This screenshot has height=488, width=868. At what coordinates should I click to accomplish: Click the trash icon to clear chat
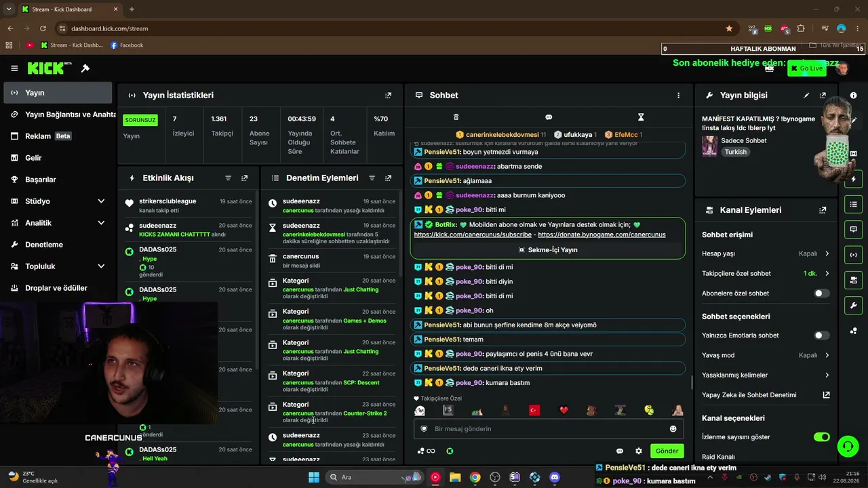tap(456, 117)
